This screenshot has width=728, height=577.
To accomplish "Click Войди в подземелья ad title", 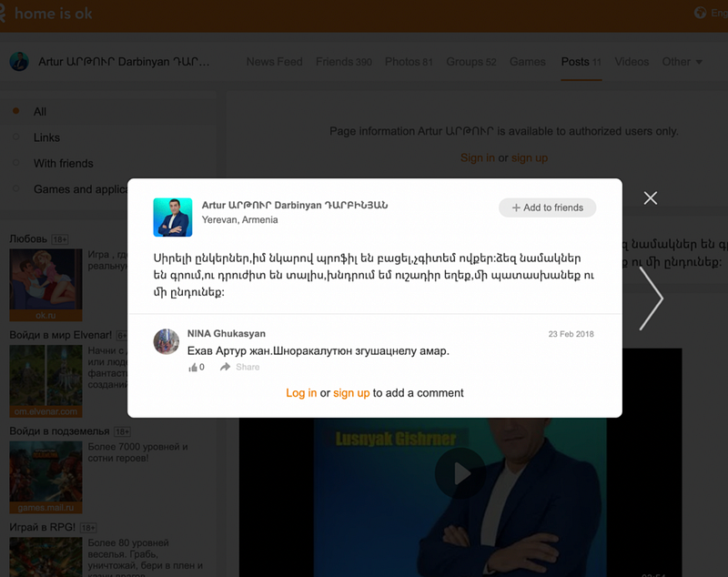I will [59, 431].
